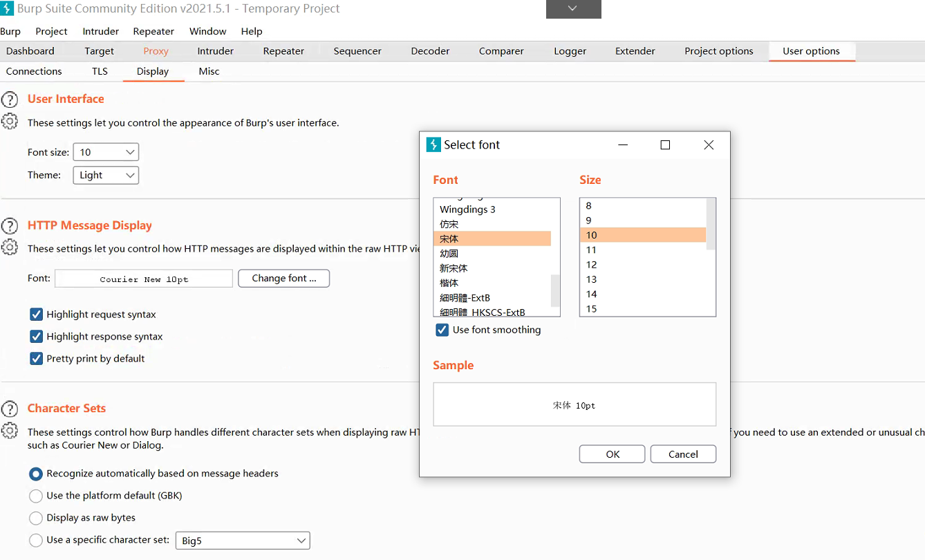This screenshot has height=560, width=925.
Task: Open the Burp menu
Action: click(x=10, y=31)
